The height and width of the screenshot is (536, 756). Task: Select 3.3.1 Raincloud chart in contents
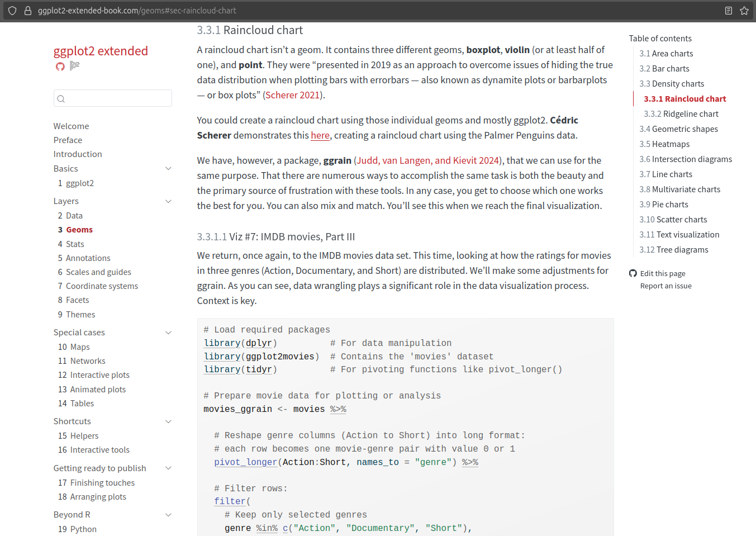[x=685, y=99]
